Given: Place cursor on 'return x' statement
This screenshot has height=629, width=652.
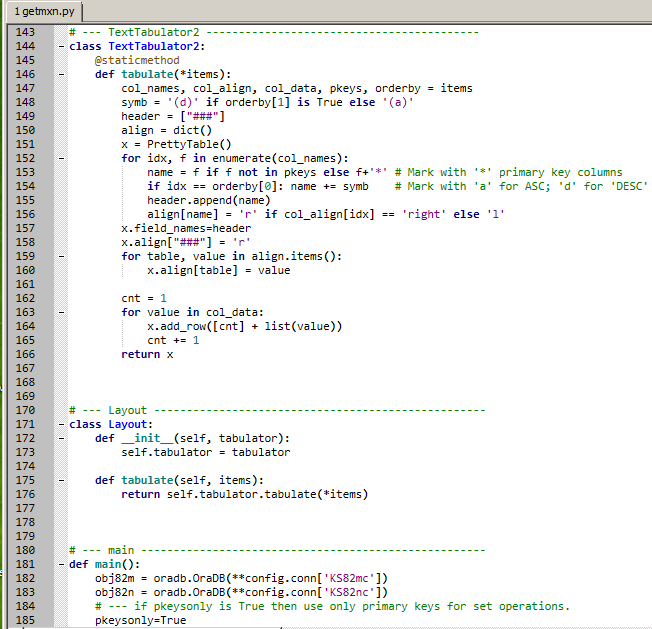Looking at the screenshot, I should [x=147, y=354].
